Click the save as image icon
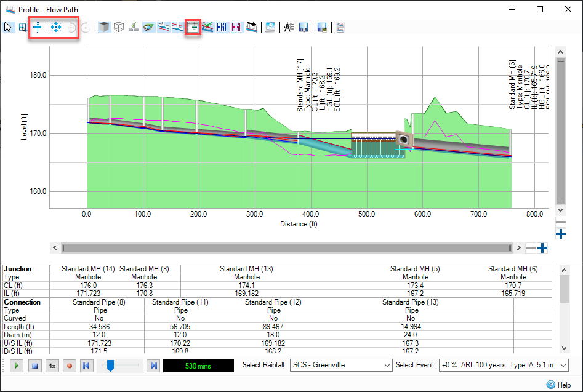 322,27
